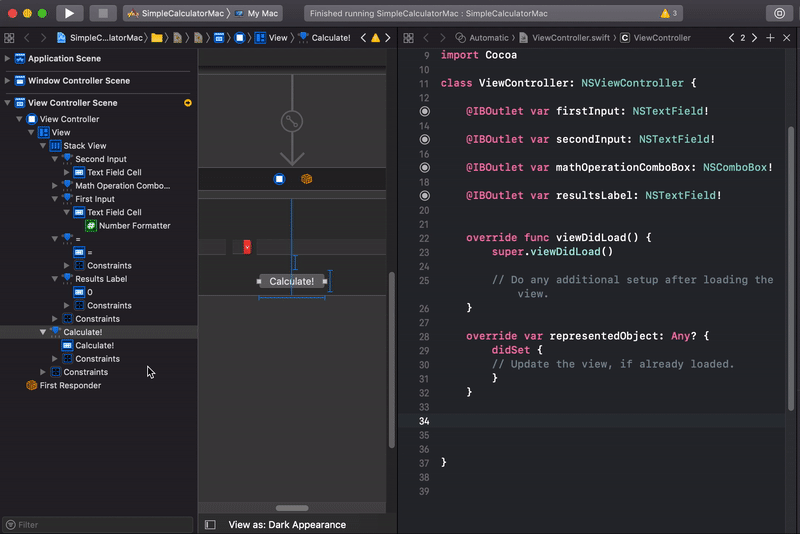Expand Constraints under the = label
The width and height of the screenshot is (800, 534).
coord(66,266)
